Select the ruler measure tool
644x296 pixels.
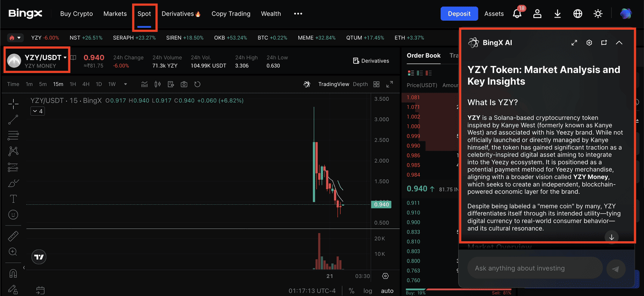pos(14,236)
